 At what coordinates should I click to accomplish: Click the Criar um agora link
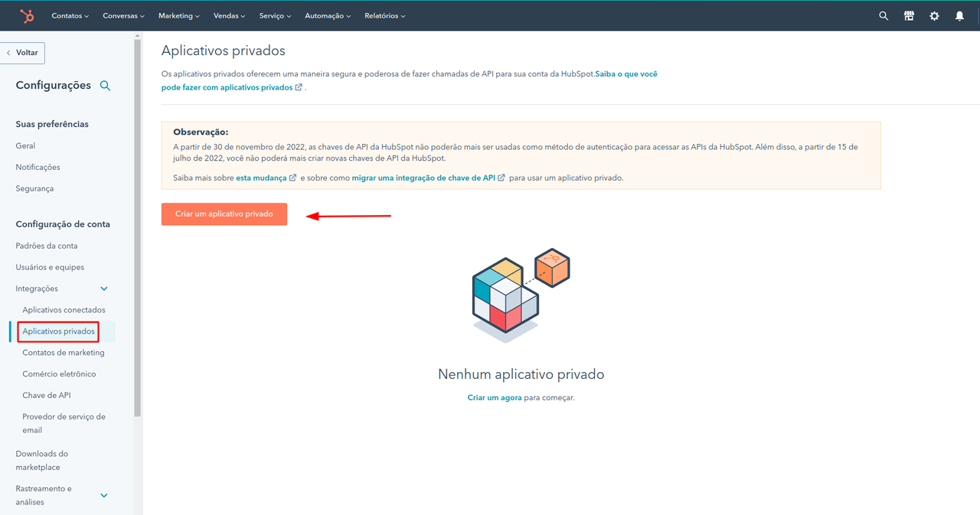point(495,398)
